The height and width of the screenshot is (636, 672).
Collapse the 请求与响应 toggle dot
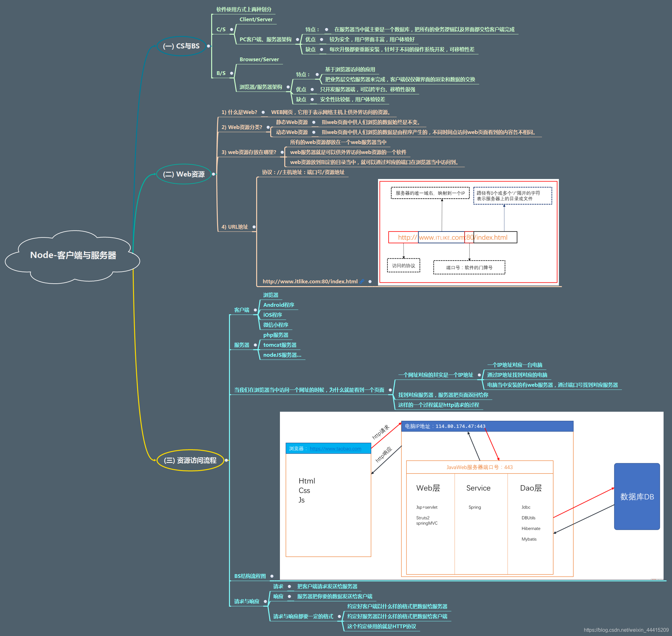[265, 601]
